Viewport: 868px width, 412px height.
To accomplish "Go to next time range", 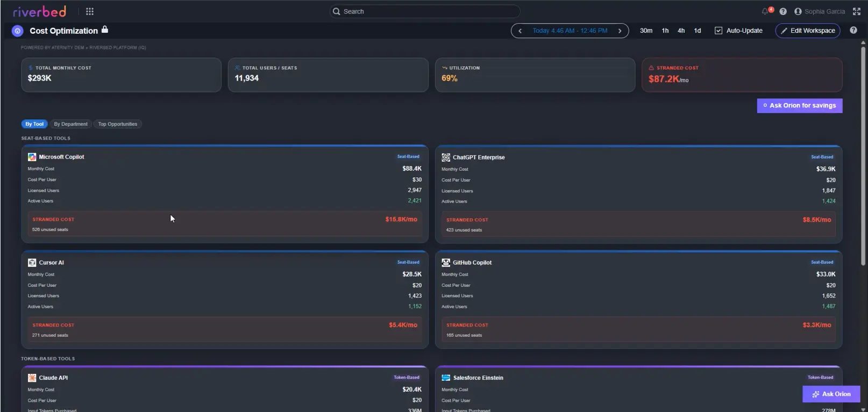I will click(620, 31).
